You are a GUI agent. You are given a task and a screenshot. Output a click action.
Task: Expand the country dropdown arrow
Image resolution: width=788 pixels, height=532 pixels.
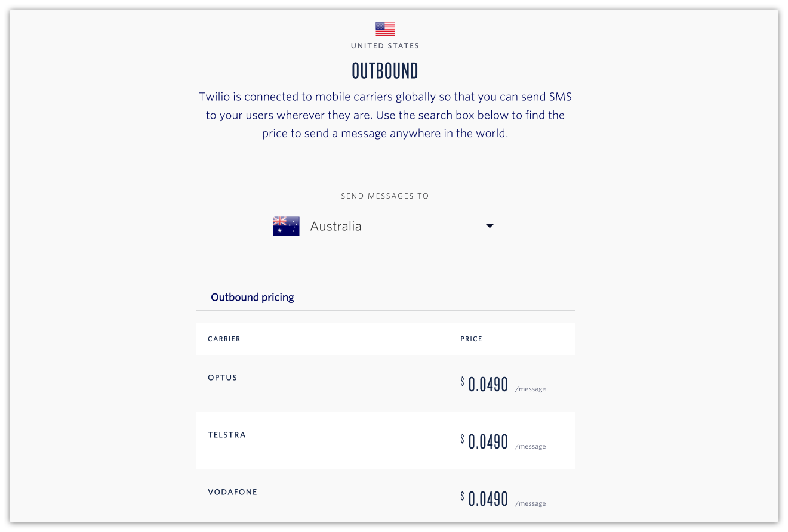point(490,226)
